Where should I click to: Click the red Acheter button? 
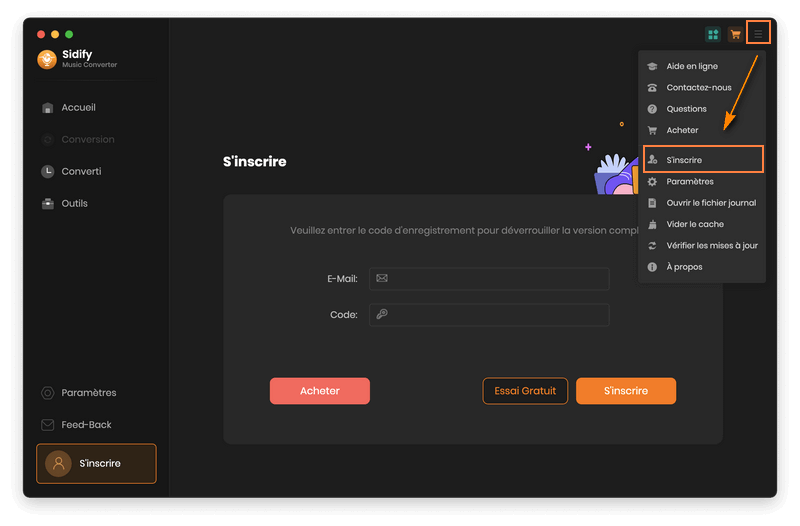point(320,391)
